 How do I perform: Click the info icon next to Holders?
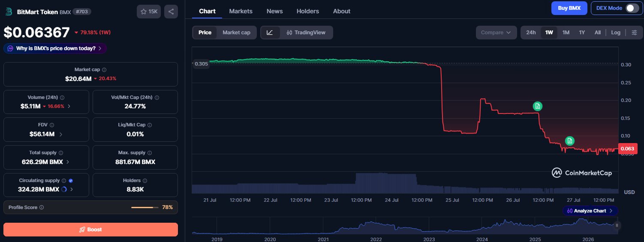(144, 181)
